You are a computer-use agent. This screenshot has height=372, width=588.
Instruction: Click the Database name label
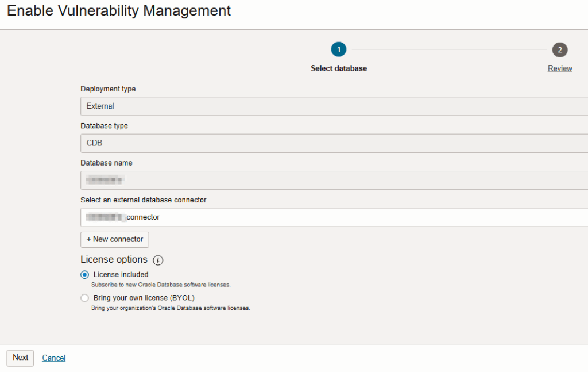(106, 163)
